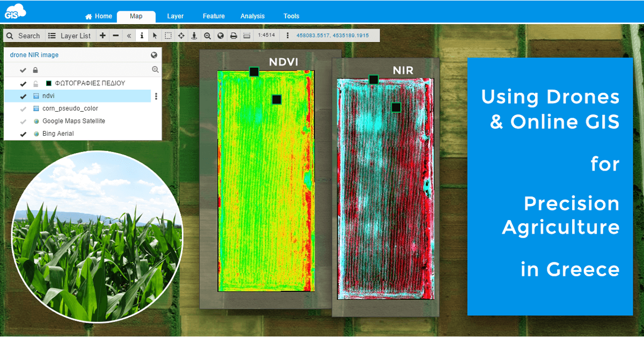Activate the Info tool
Screen dimensions: 644x337
click(x=142, y=35)
